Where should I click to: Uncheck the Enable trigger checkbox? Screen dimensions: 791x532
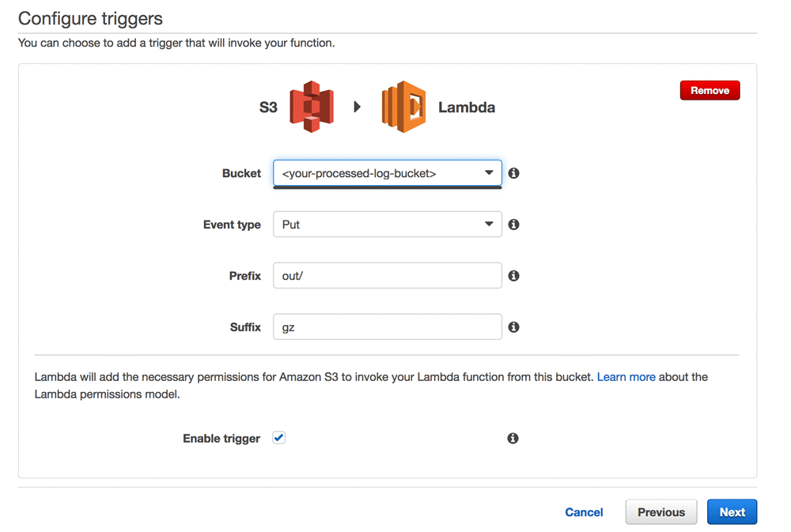[278, 438]
